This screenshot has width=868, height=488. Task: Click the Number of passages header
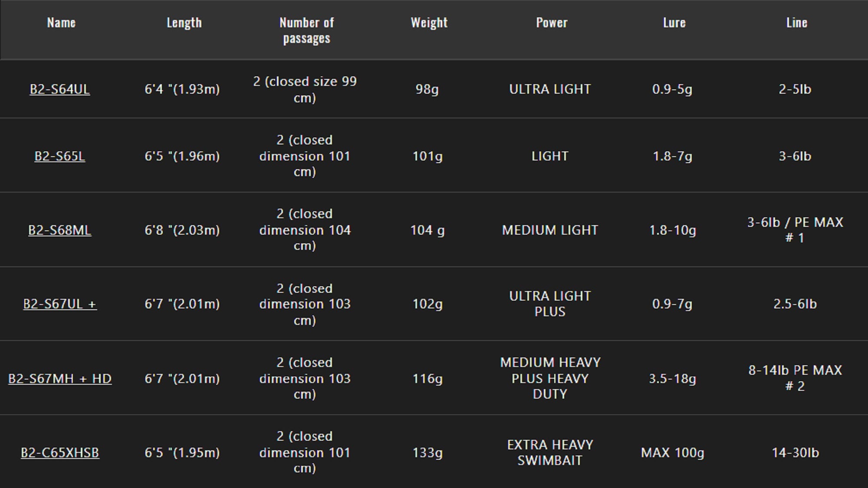click(x=306, y=30)
